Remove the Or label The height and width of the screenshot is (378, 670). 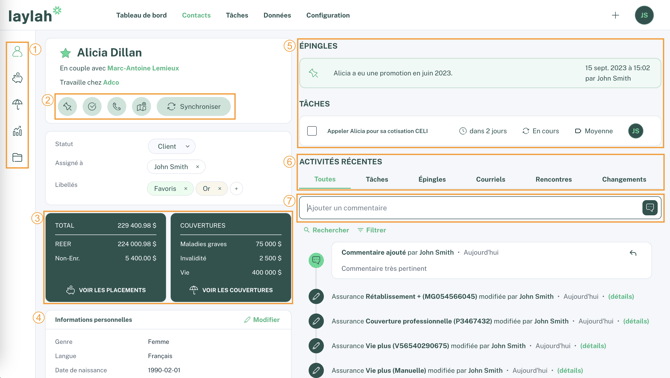(220, 188)
